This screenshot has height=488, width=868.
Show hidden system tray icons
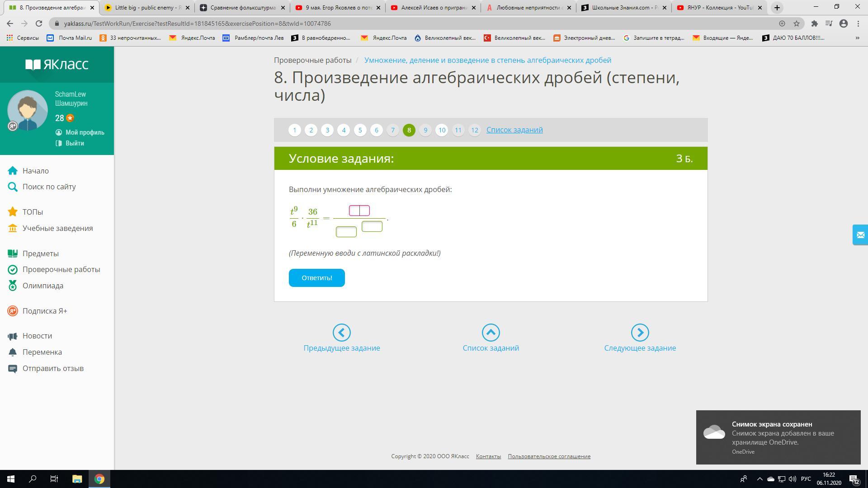pyautogui.click(x=759, y=479)
